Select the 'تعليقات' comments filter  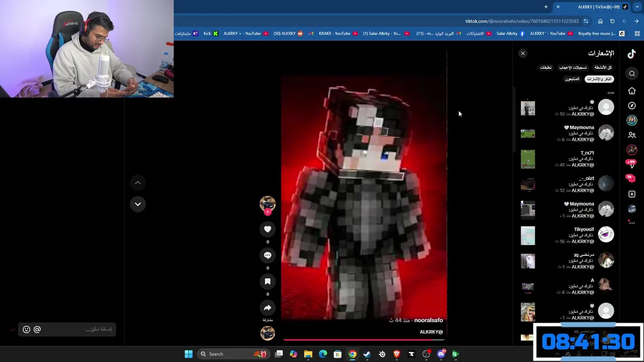click(546, 67)
